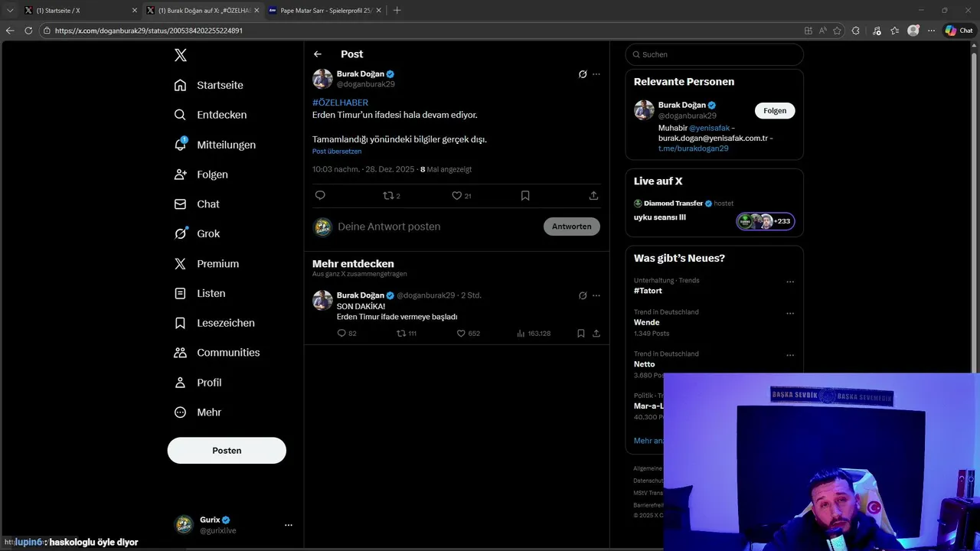Share the main post
Screen dimensions: 980x551
pyautogui.click(x=593, y=196)
